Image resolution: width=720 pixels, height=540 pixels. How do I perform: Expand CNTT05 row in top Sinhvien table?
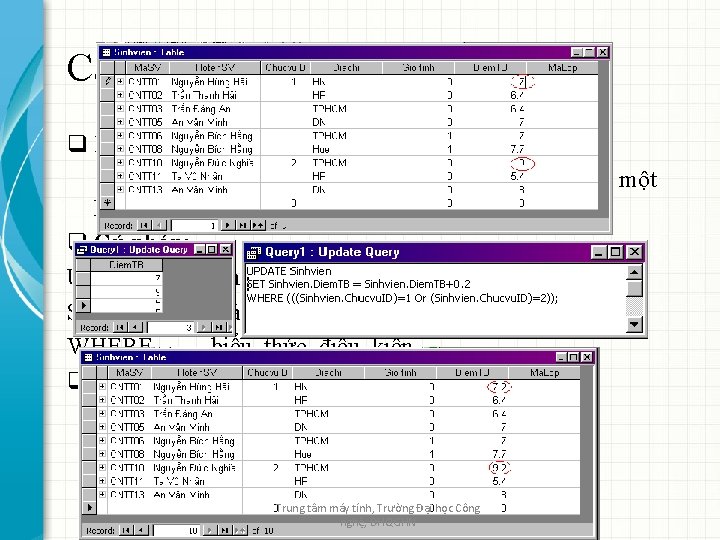tap(120, 122)
